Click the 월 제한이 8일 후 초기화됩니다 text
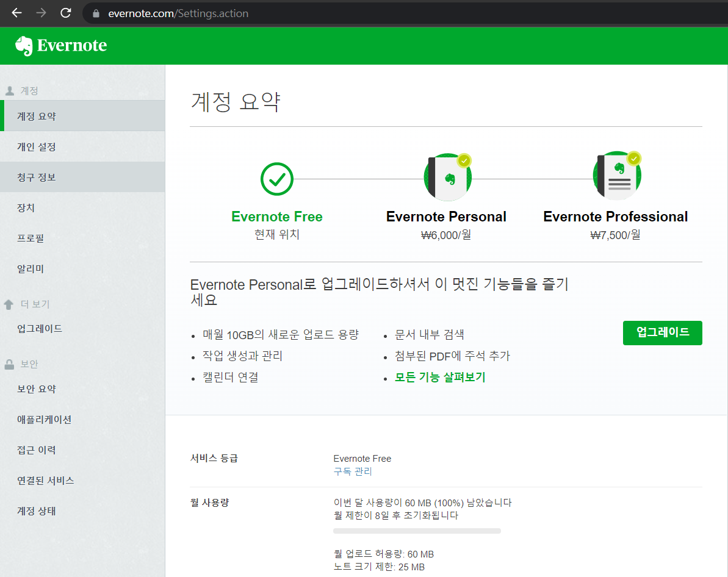728x577 pixels. 395,516
